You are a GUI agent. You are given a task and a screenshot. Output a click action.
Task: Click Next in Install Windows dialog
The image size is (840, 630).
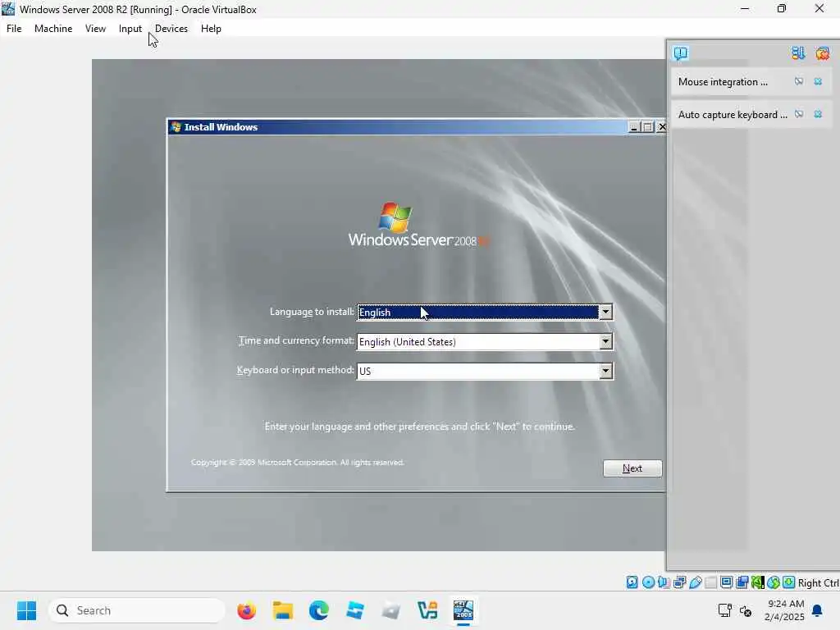632,468
